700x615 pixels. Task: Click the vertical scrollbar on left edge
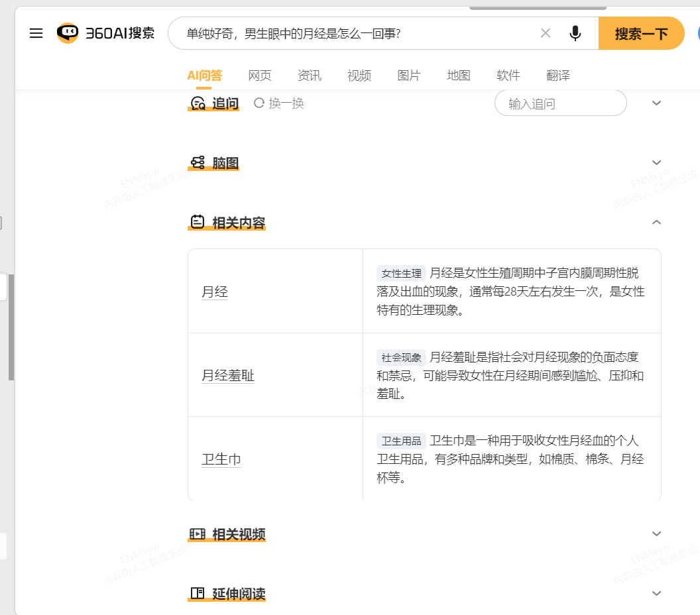(x=11, y=327)
